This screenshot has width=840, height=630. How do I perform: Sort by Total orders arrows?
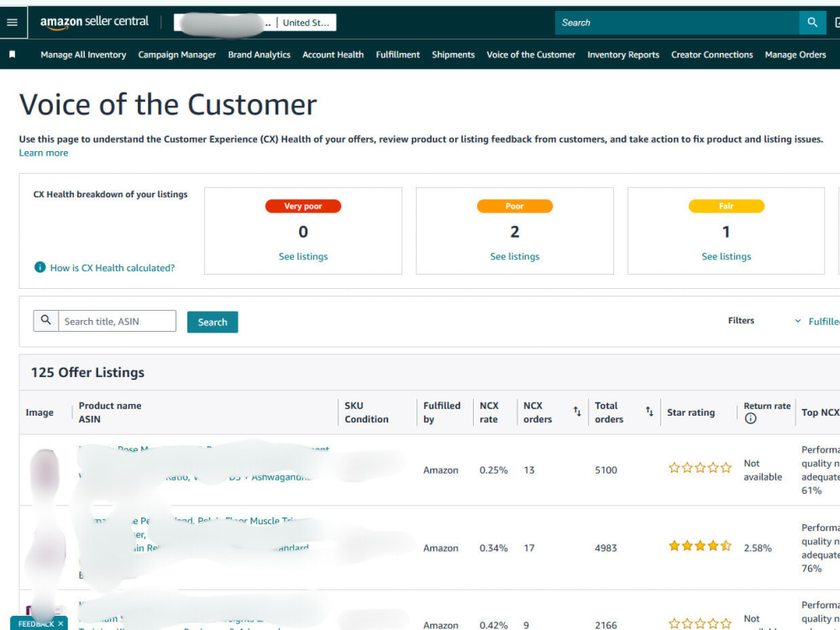tap(649, 412)
